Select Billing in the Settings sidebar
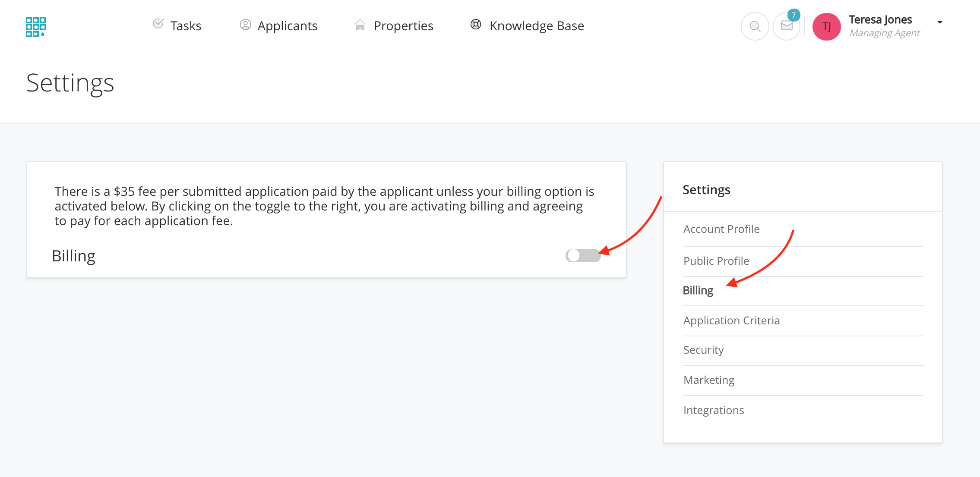Viewport: 980px width, 477px height. 698,290
